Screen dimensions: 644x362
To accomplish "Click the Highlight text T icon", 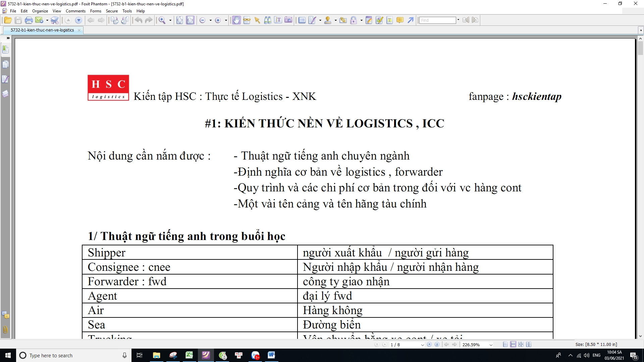I will pyautogui.click(x=390, y=20).
